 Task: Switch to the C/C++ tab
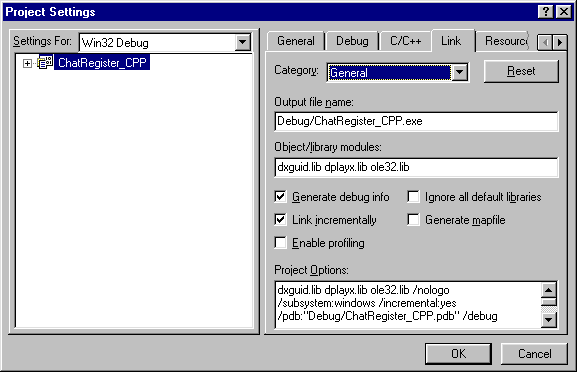point(406,41)
